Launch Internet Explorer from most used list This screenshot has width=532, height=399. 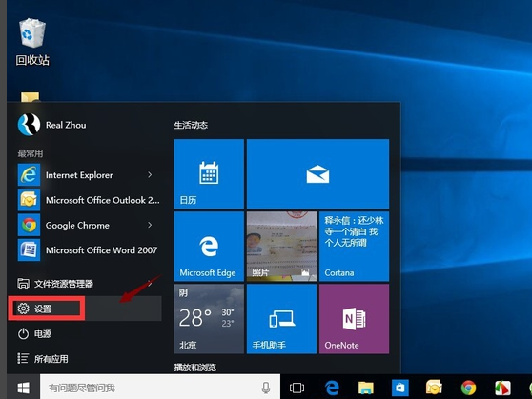pos(90,175)
